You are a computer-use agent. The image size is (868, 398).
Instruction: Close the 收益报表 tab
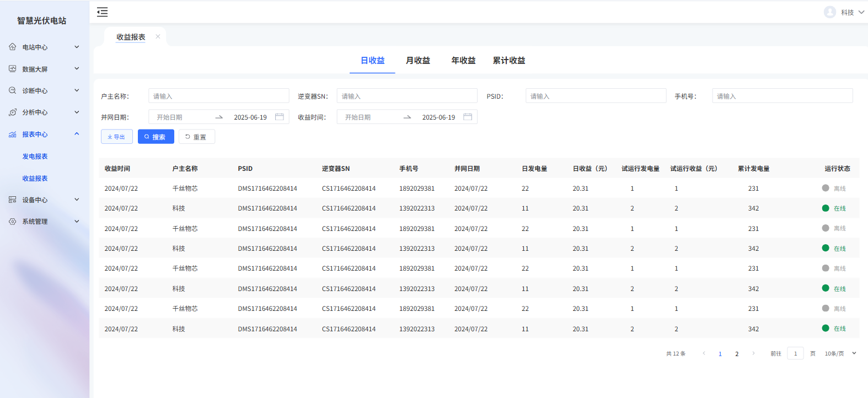158,37
